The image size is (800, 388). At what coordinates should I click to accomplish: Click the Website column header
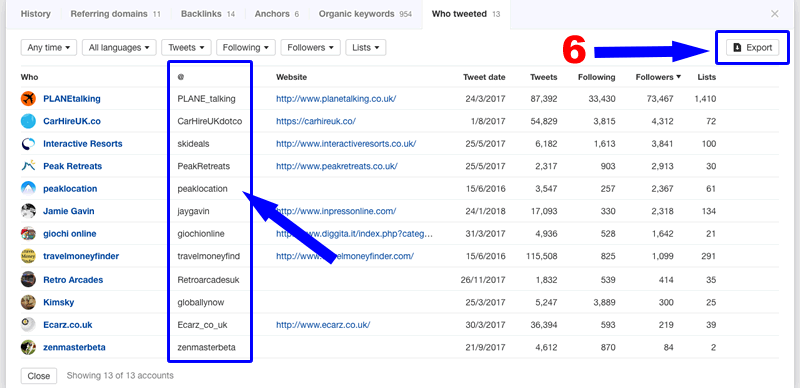291,77
